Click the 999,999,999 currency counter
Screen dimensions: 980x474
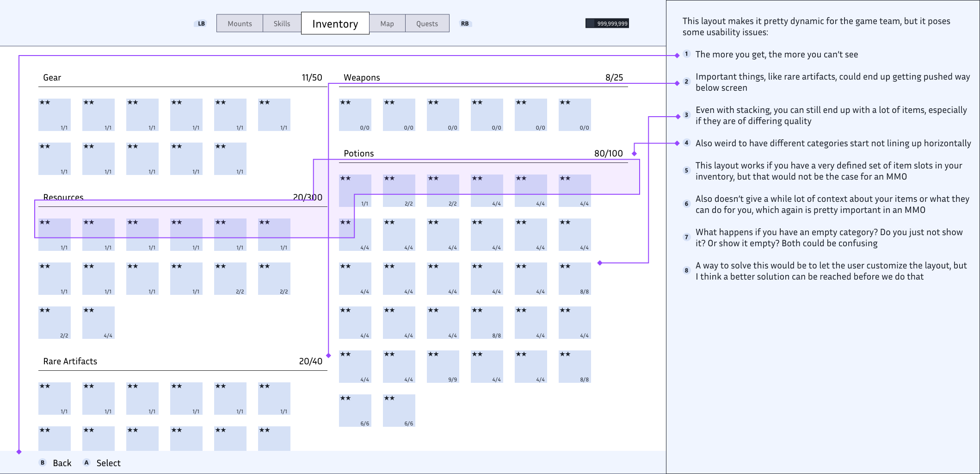[x=607, y=24]
